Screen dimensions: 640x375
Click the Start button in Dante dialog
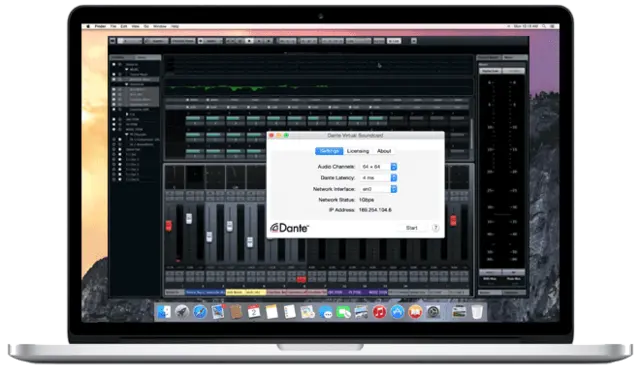click(x=412, y=228)
